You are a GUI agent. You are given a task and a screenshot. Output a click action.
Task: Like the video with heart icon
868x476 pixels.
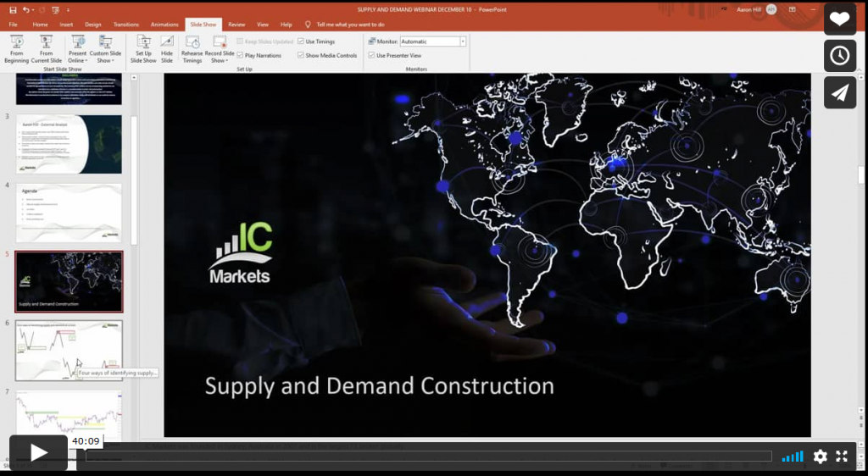840,19
